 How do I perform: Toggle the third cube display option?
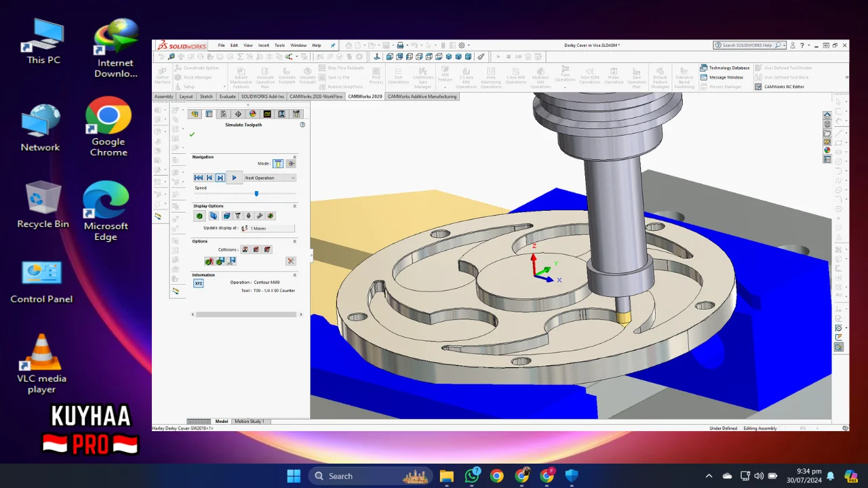(226, 216)
